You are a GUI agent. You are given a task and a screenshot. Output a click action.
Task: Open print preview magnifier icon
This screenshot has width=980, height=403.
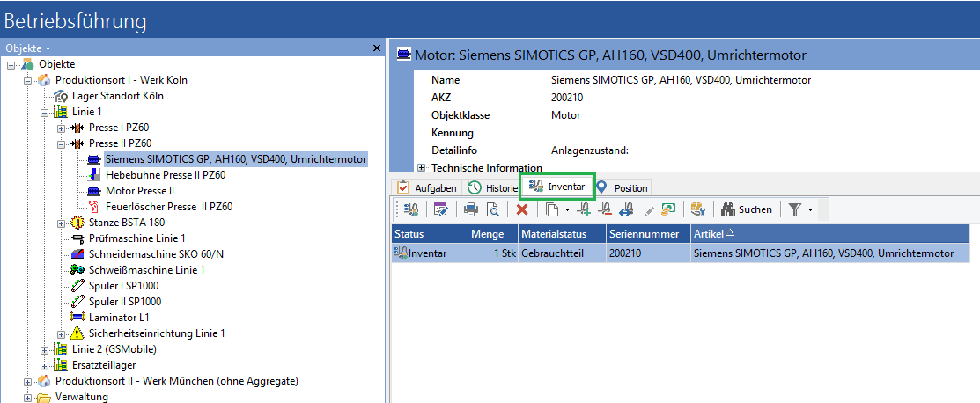(x=493, y=210)
